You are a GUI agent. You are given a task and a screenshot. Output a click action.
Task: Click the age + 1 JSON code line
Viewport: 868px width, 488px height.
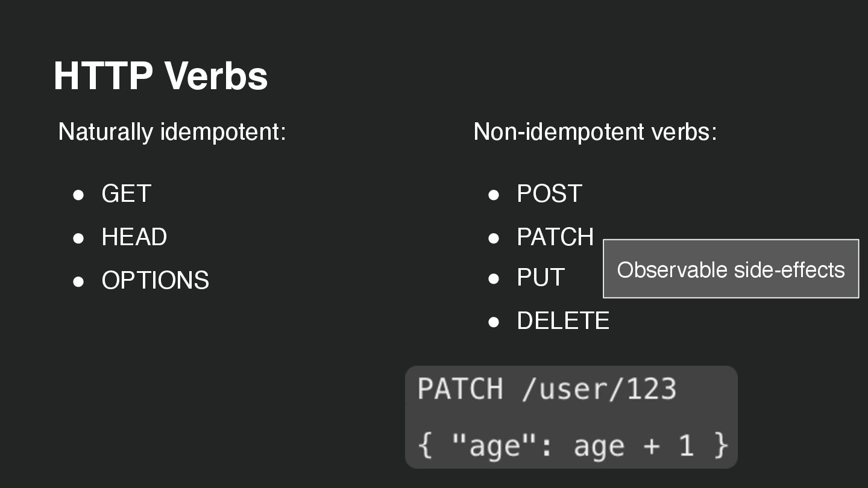coord(573,446)
